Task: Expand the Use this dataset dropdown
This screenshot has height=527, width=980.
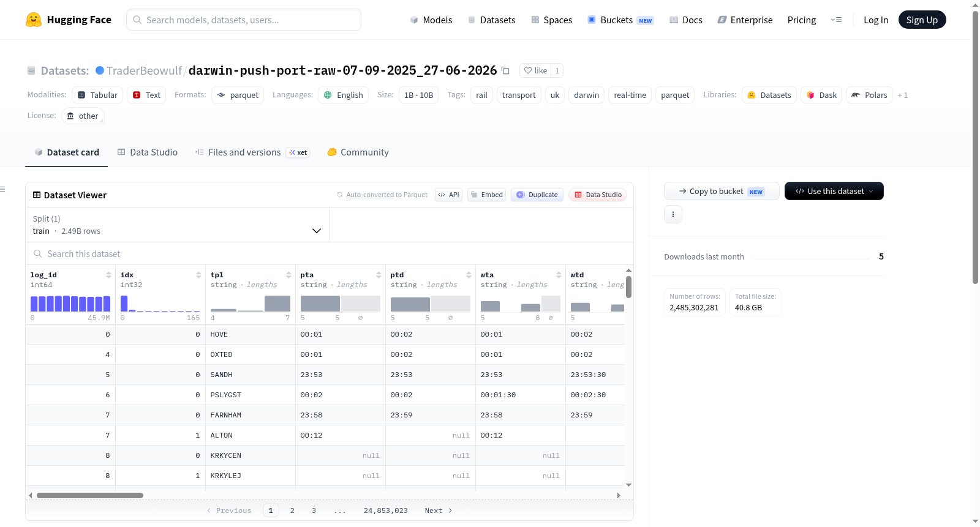Action: [x=834, y=191]
